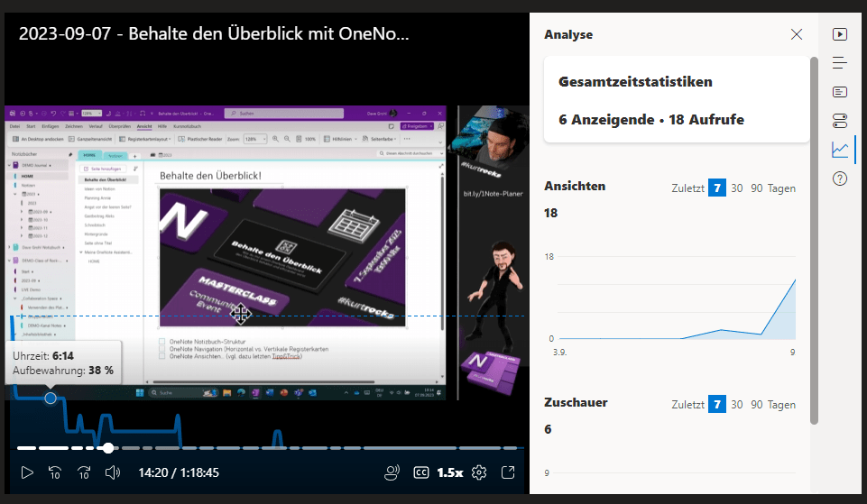Click Seite hinzufügen button in the video

[x=103, y=169]
